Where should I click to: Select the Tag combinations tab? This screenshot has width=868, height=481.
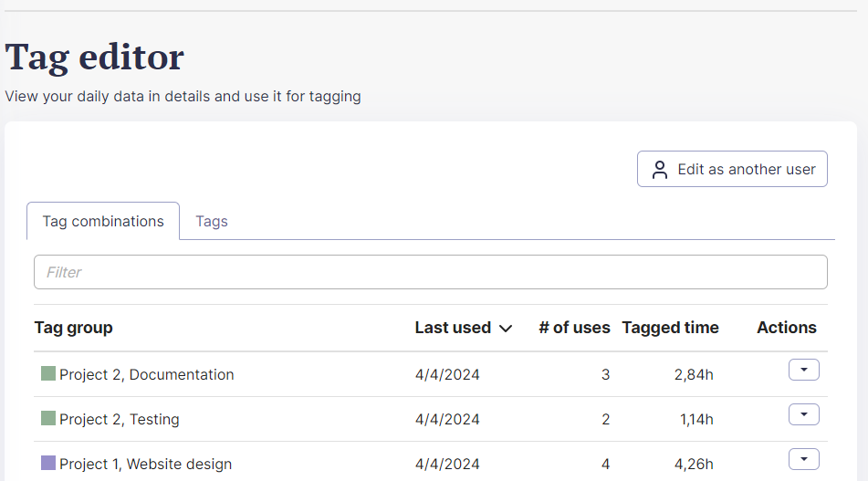(103, 222)
